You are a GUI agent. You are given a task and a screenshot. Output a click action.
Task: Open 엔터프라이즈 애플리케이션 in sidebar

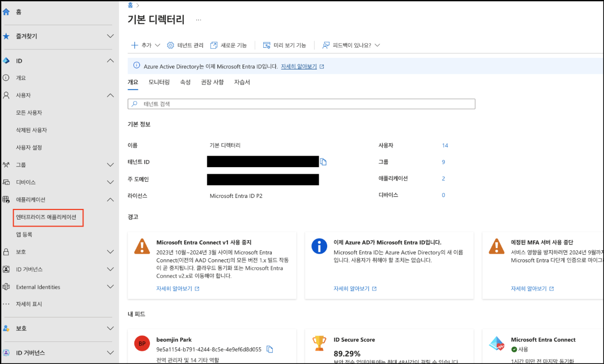(46, 217)
